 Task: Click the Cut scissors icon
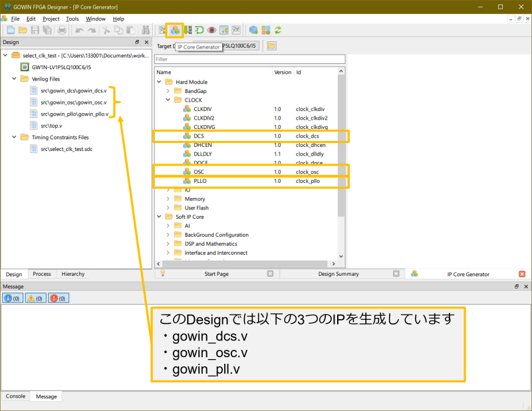[106, 30]
